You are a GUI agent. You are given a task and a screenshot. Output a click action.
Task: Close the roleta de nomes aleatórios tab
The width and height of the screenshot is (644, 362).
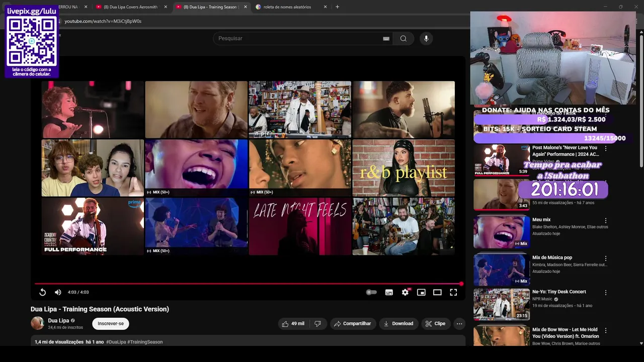[325, 7]
